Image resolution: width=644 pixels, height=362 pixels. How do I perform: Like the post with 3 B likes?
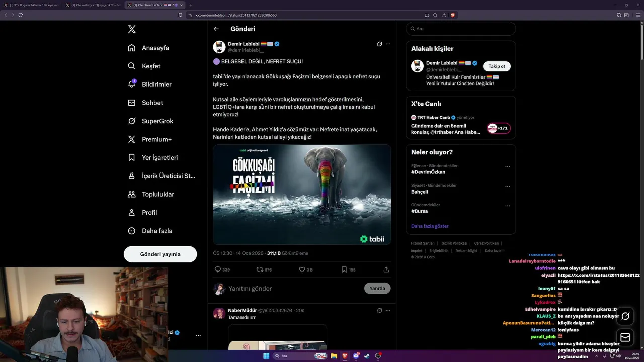pyautogui.click(x=306, y=269)
